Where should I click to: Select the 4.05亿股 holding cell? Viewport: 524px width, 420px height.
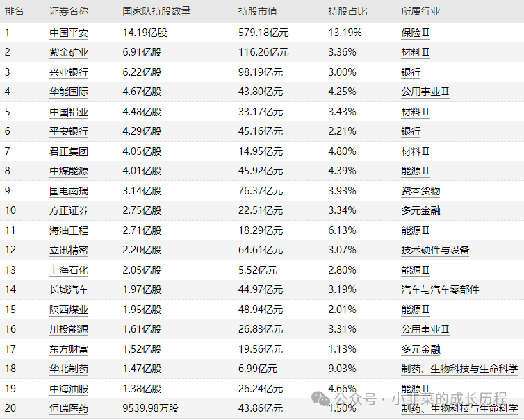click(x=142, y=151)
